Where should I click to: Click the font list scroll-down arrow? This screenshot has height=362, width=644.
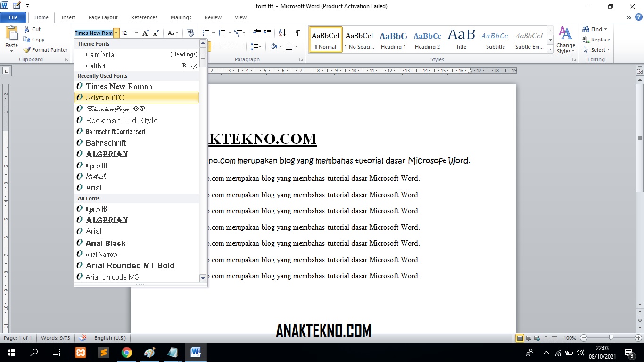click(203, 278)
